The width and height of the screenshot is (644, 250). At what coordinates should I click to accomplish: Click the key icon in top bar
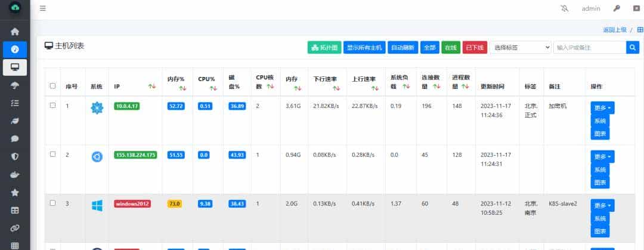click(617, 8)
